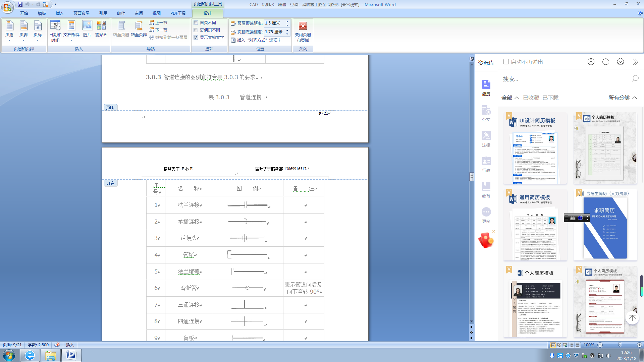This screenshot has width=644, height=362.
Task: Open the 文档部件 dropdown
Action: coord(71,31)
